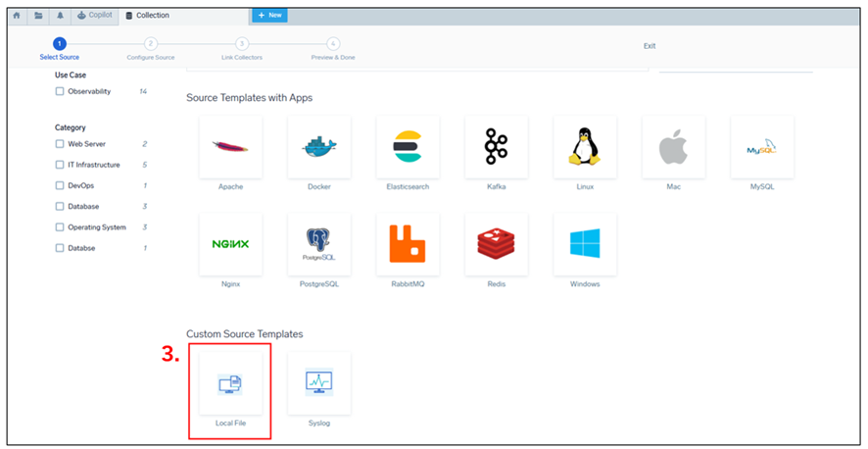Pick the Nginx source template

(x=230, y=244)
